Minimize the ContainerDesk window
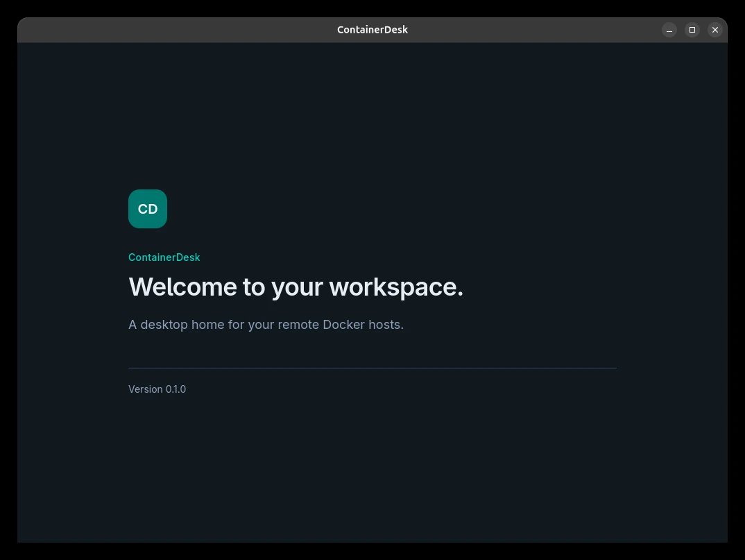 (x=669, y=30)
